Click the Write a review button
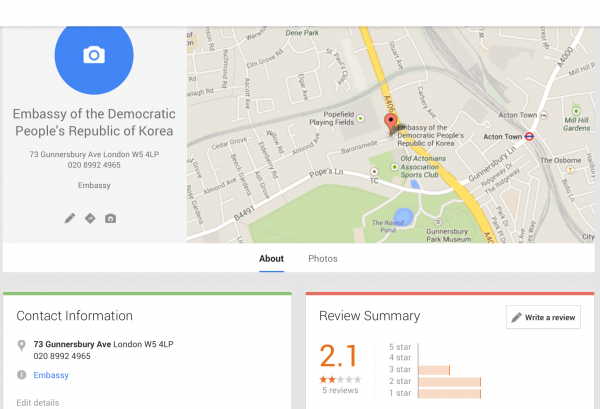This screenshot has width=600, height=409. coord(543,317)
